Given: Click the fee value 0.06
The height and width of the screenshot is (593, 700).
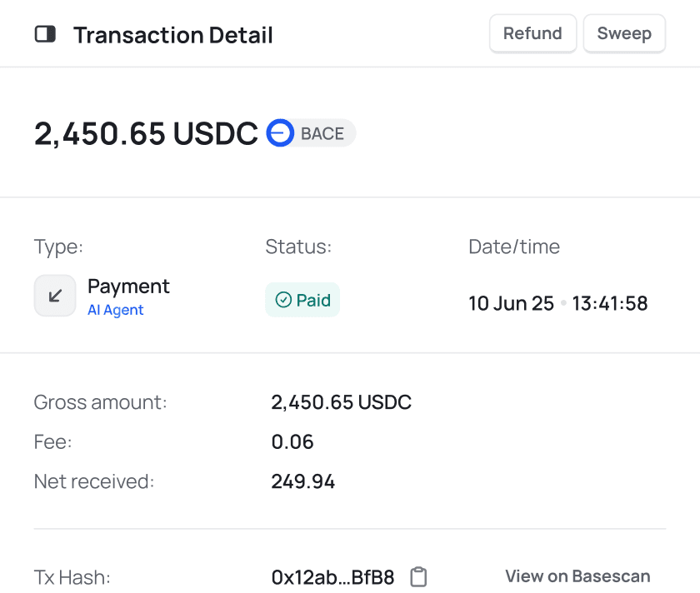Looking at the screenshot, I should (x=293, y=441).
